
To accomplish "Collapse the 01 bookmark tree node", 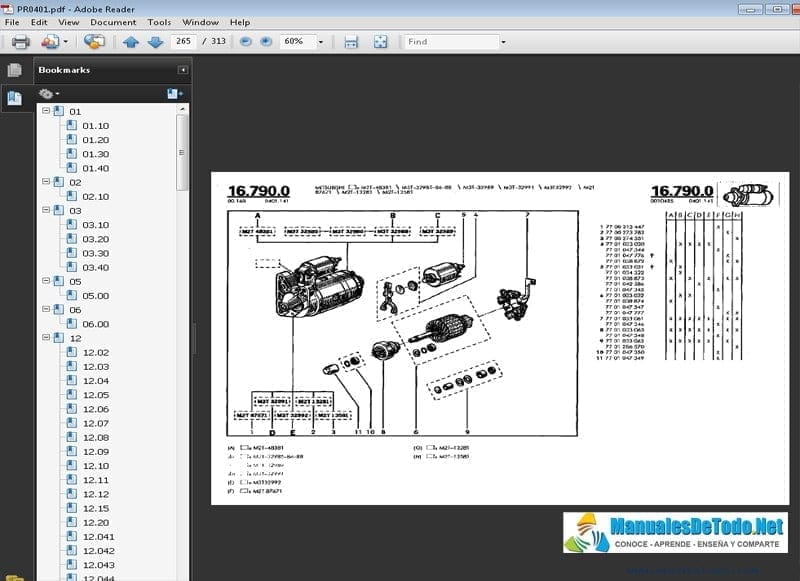I will [46, 110].
